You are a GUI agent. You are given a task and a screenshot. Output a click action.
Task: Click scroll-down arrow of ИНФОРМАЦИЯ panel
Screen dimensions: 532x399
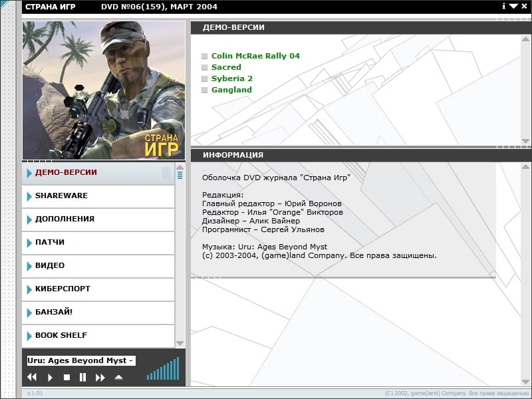(525, 382)
